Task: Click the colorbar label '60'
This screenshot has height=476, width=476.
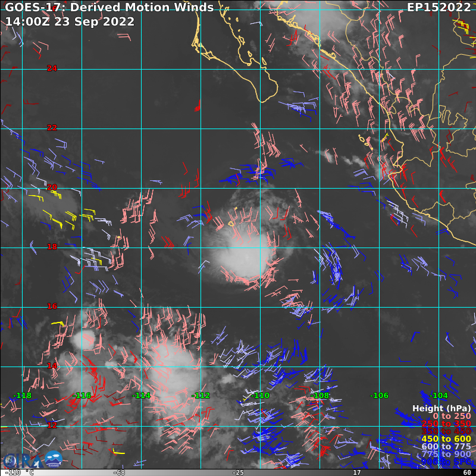Action: pos(467,472)
